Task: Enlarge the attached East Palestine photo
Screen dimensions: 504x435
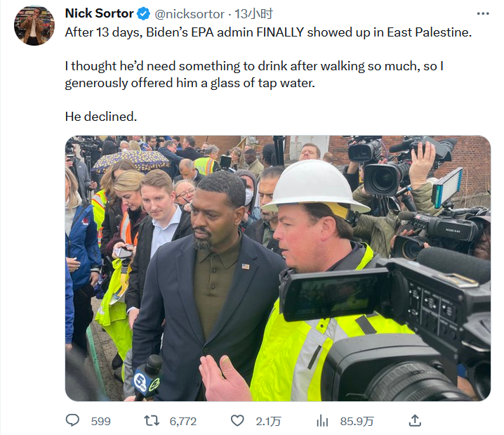Action: (x=278, y=268)
